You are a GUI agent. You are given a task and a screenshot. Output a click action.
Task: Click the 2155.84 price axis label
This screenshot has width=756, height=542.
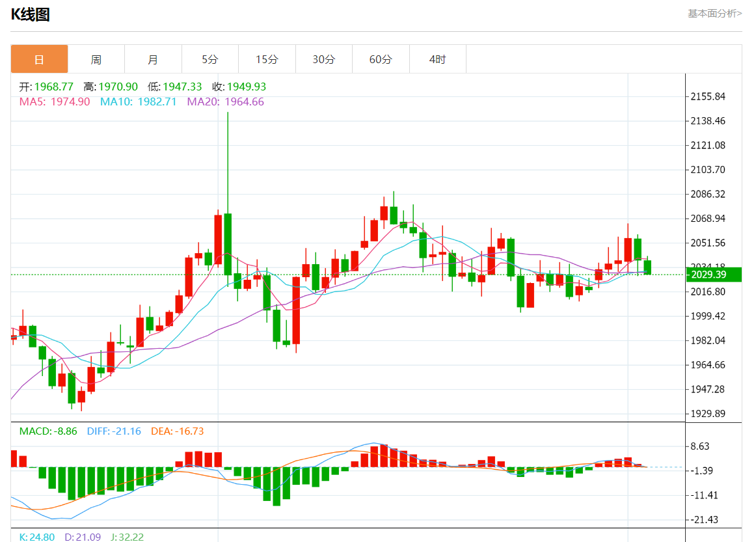click(x=708, y=96)
